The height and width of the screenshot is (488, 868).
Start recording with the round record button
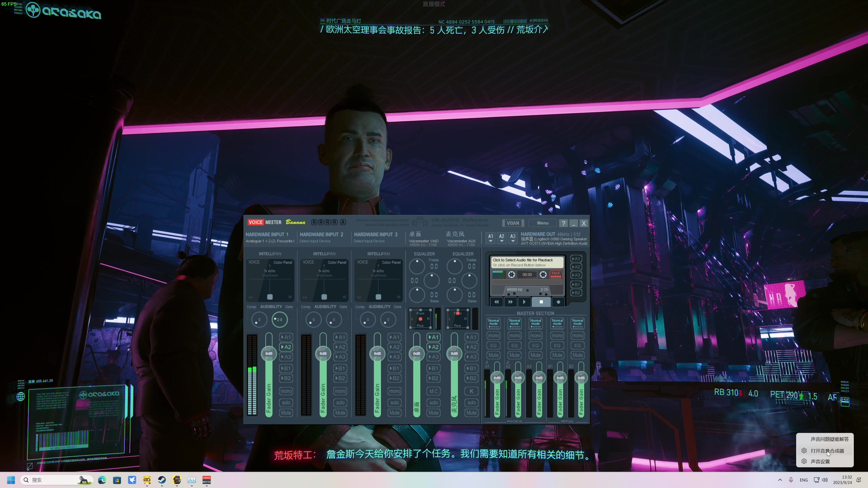point(558,302)
